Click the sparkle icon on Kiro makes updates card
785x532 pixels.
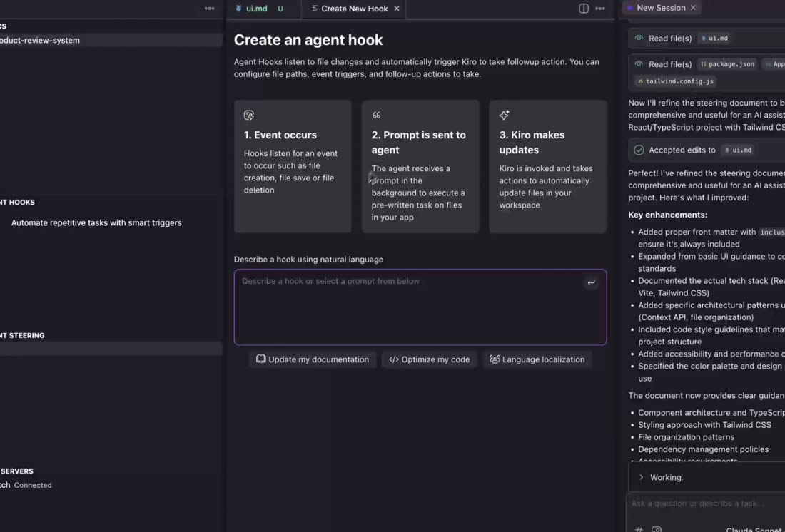[504, 115]
